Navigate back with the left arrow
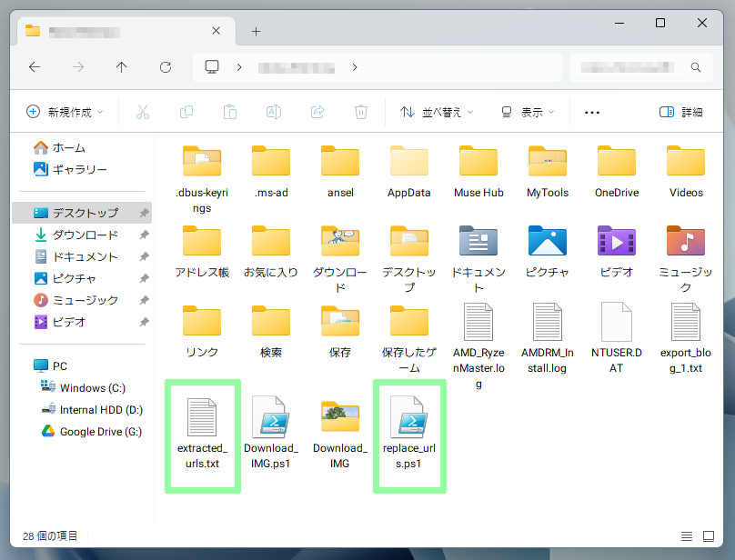 (35, 67)
